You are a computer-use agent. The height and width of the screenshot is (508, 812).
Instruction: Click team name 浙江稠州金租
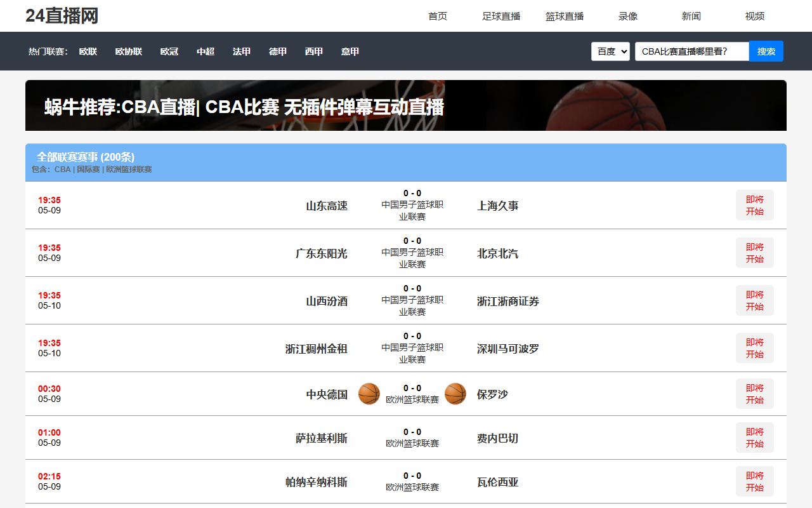[317, 349]
